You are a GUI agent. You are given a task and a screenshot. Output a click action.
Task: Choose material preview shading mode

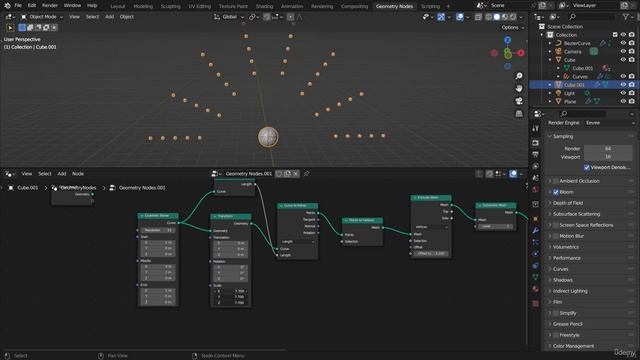click(x=505, y=17)
